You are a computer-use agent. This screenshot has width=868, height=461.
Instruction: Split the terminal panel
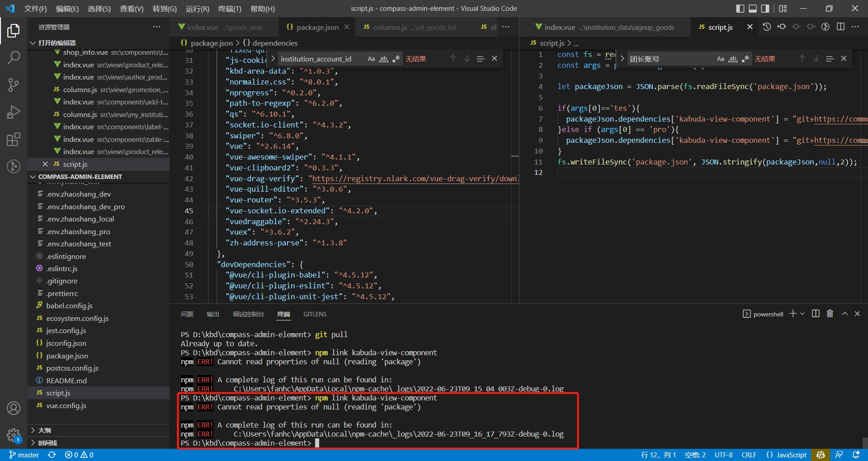[x=816, y=314]
